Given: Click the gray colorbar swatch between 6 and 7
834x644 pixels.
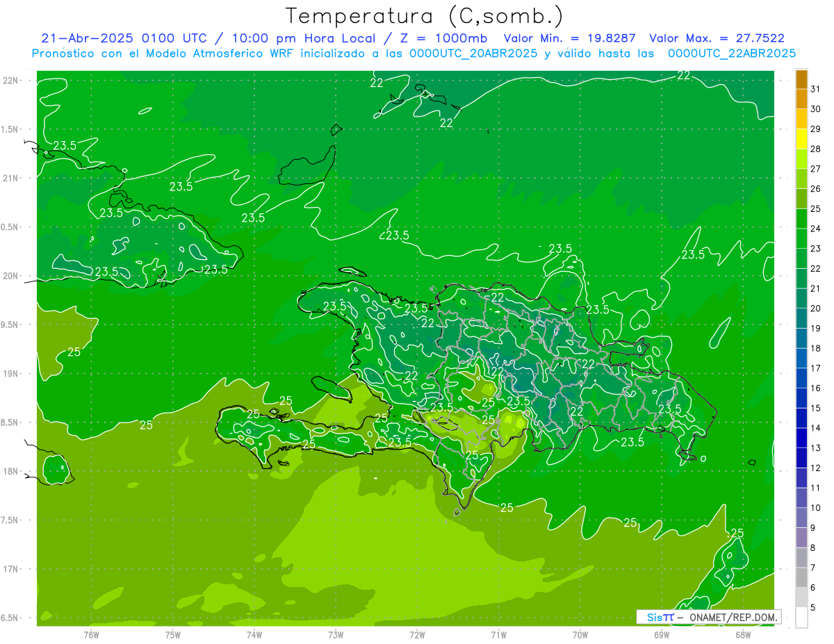Looking at the screenshot, I should click(801, 577).
